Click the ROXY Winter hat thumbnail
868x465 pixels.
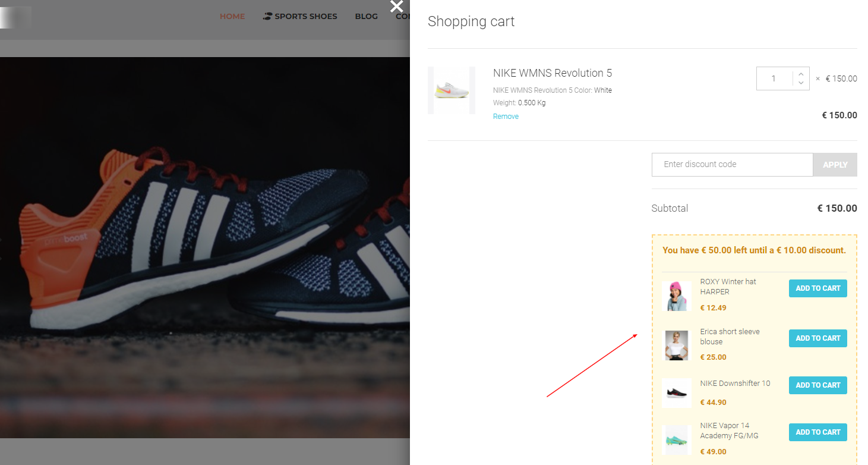[677, 296]
